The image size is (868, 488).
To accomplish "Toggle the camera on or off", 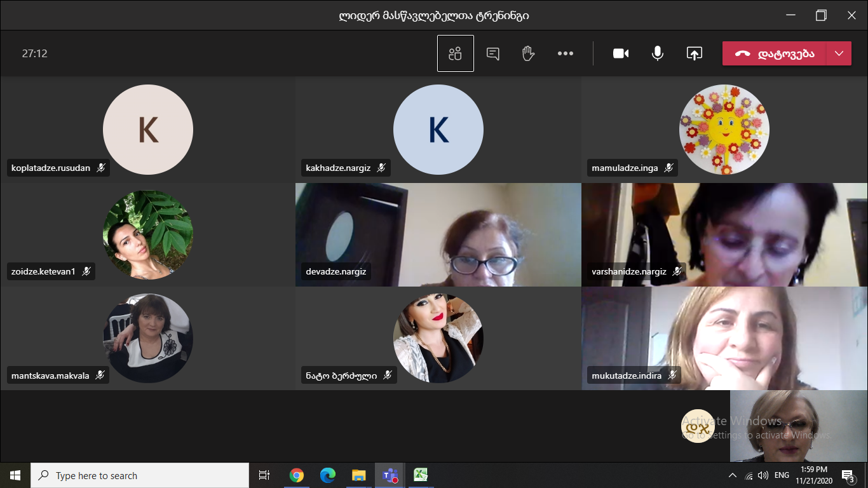I will (x=621, y=54).
